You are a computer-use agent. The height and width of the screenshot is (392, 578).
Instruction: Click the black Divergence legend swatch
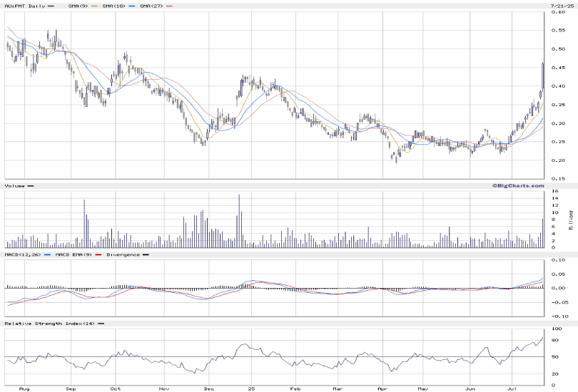(x=146, y=254)
